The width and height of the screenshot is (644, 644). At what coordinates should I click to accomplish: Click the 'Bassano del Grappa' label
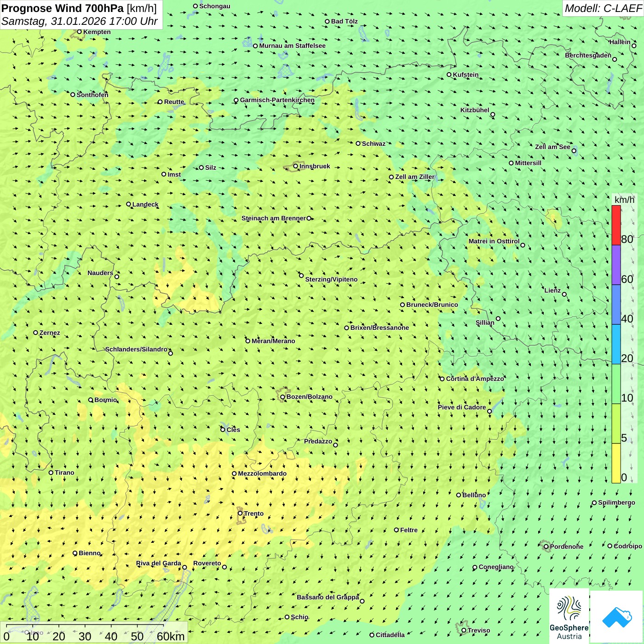coord(328,597)
